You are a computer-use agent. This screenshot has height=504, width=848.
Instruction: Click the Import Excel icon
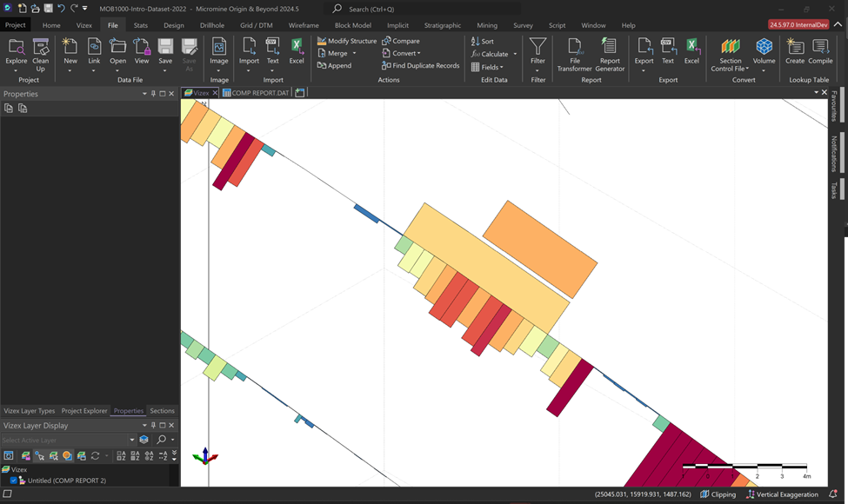click(x=297, y=50)
